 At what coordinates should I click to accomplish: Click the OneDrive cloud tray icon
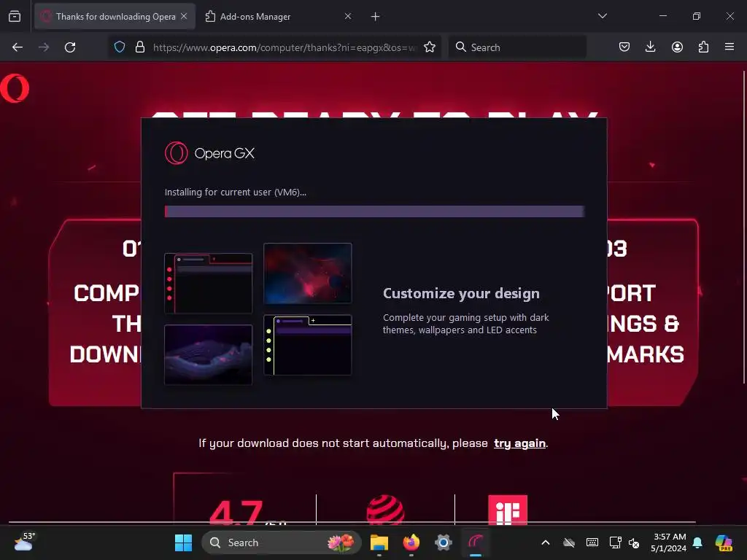pos(569,542)
